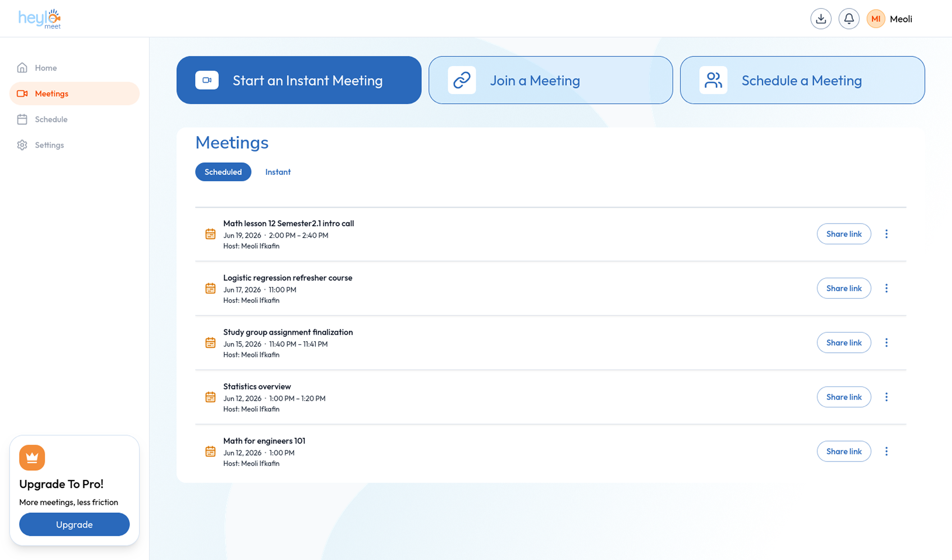Click the heylo meet logo
The image size is (952, 560).
pos(39,19)
